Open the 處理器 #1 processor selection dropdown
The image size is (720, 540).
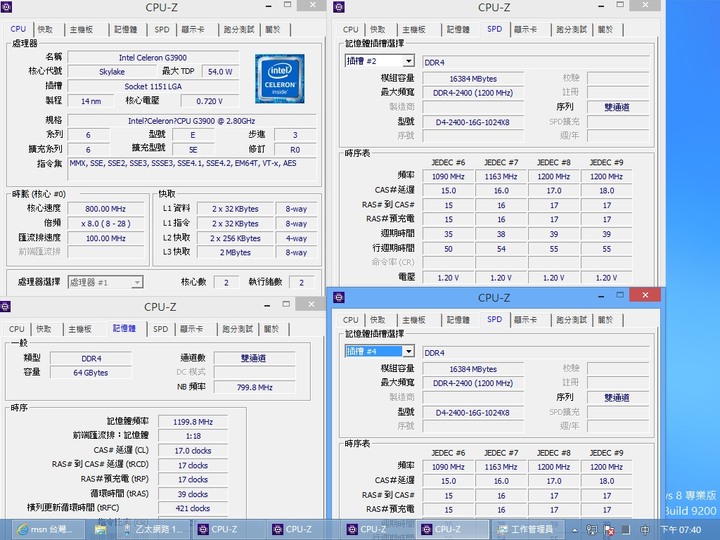point(105,282)
